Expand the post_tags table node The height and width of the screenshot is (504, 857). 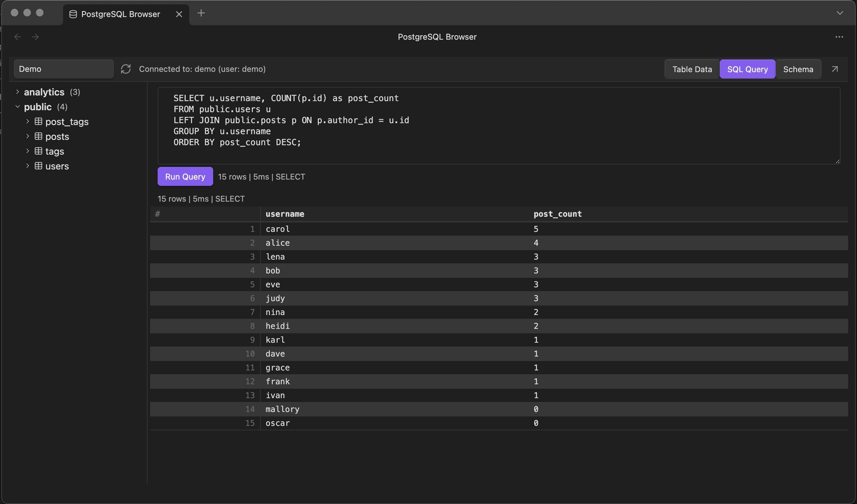(x=28, y=121)
